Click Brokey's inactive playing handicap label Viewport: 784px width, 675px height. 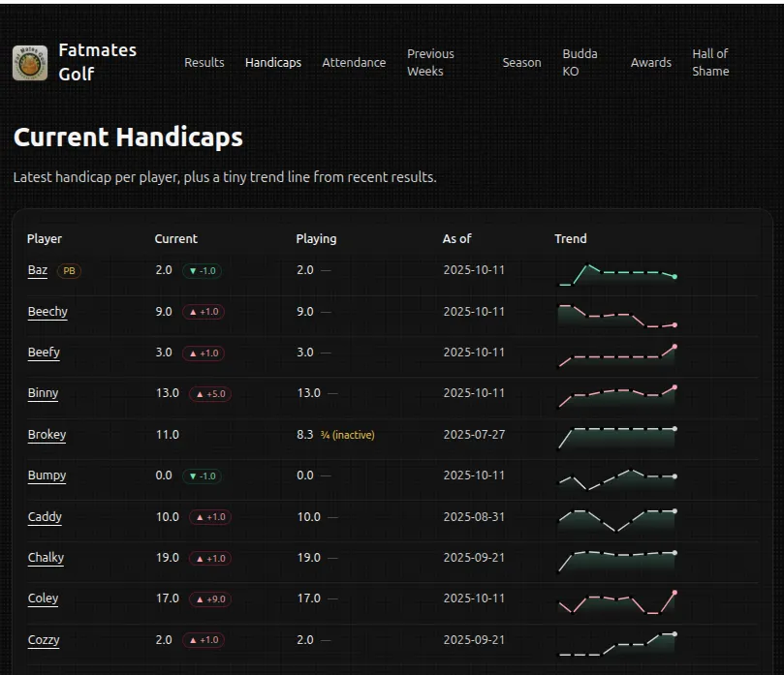(x=347, y=436)
